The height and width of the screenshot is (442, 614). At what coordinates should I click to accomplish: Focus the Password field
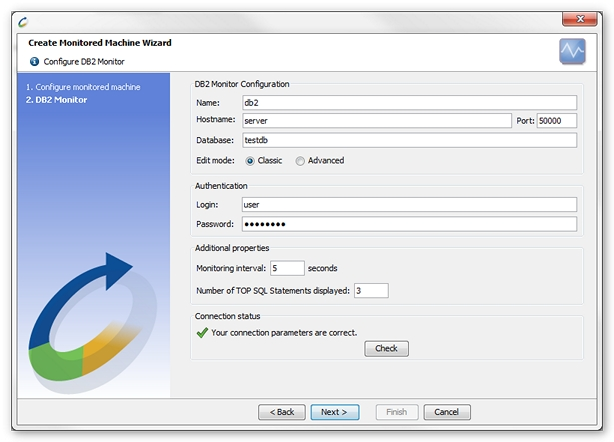pyautogui.click(x=409, y=224)
